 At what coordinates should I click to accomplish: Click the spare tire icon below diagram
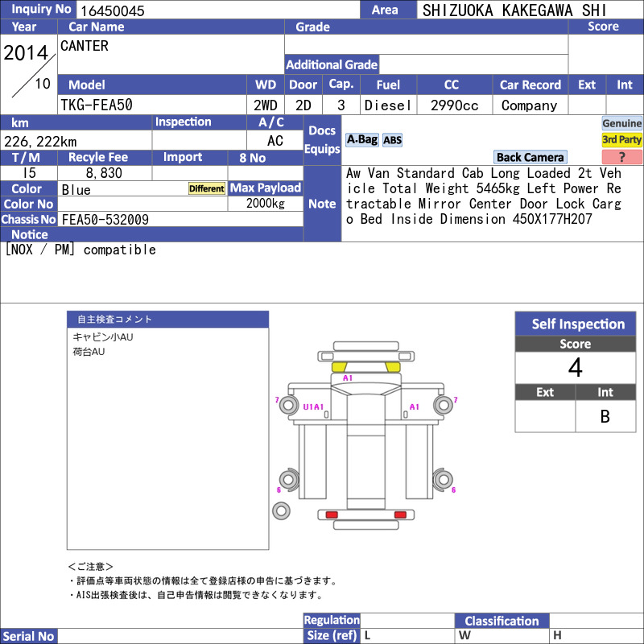(x=281, y=510)
